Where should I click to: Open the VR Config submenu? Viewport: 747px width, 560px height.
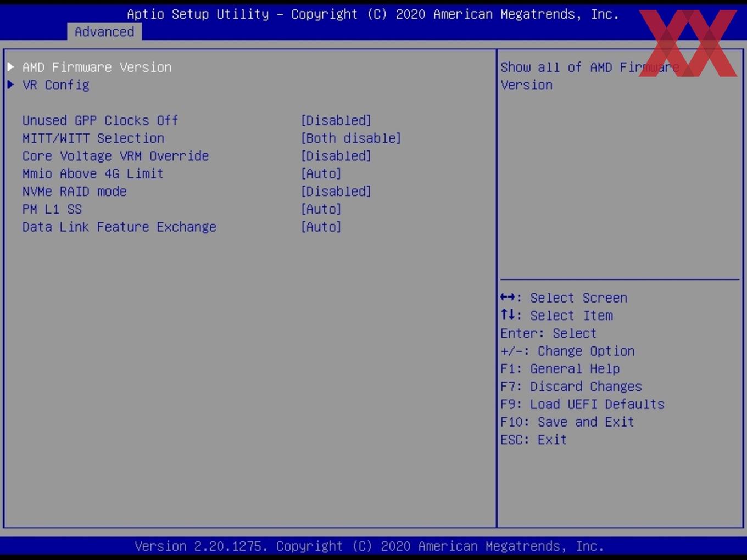coord(56,85)
